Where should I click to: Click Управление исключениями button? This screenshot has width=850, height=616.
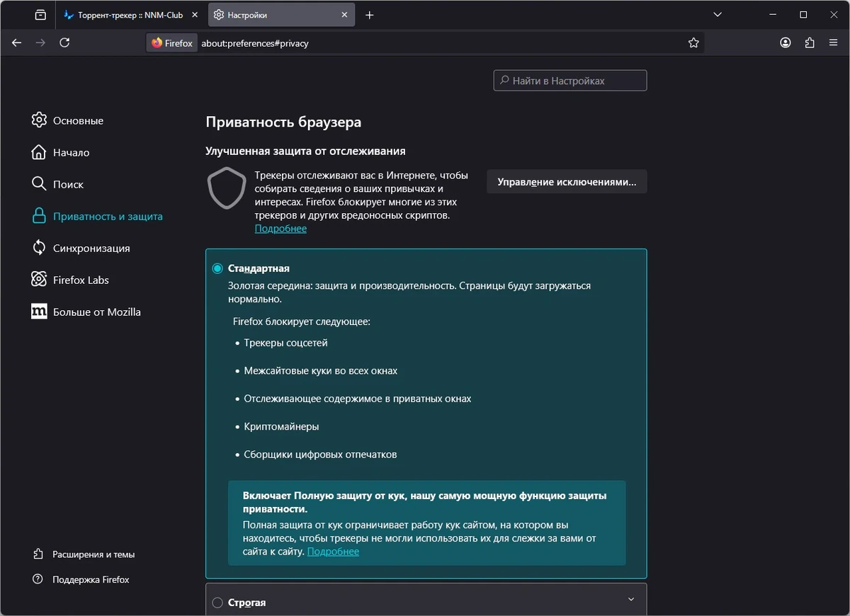(x=567, y=182)
